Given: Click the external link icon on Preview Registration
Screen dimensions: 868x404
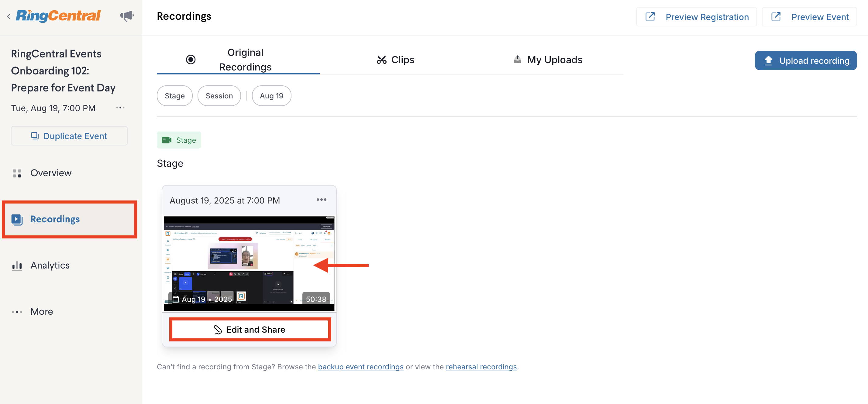Looking at the screenshot, I should pos(650,17).
